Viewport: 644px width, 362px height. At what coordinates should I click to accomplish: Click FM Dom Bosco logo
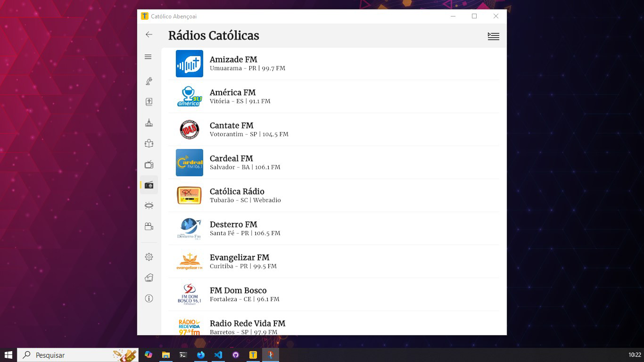point(190,295)
